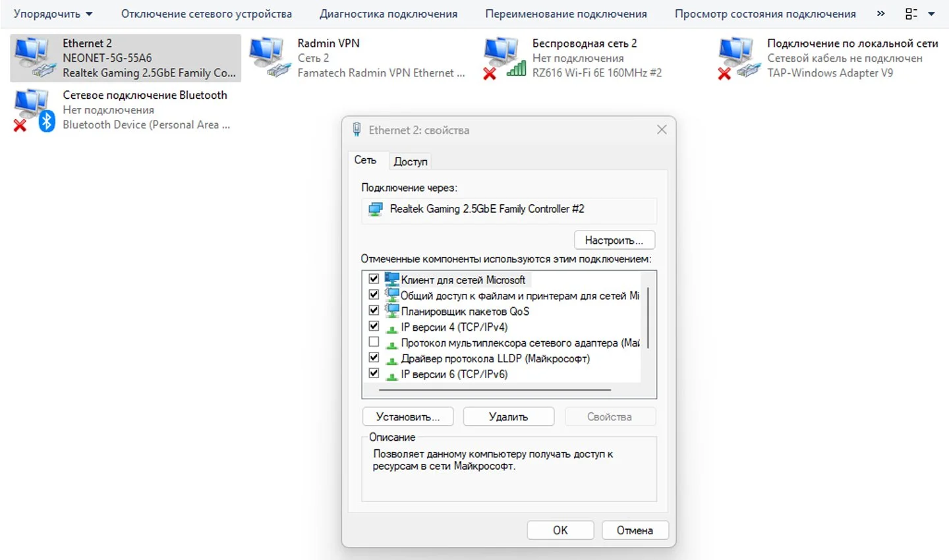
Task: Uncheck IP версии 6 (TCP/IPv6) checkbox
Action: tap(374, 373)
